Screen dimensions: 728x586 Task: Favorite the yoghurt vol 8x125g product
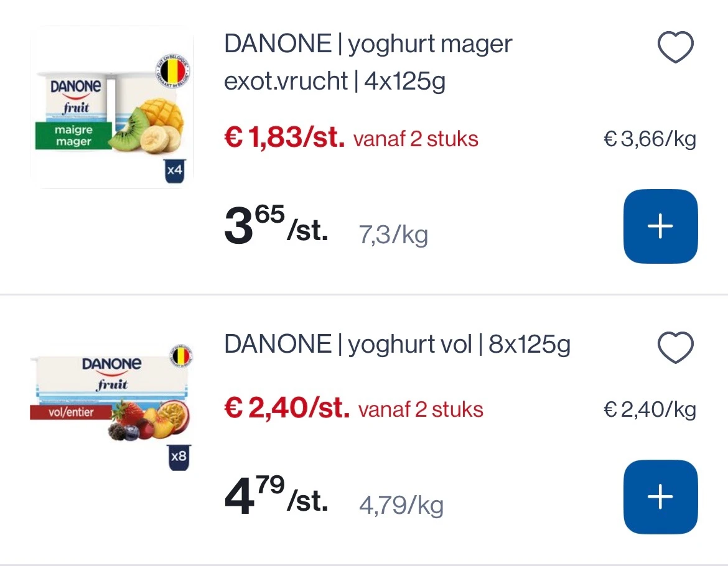675,347
